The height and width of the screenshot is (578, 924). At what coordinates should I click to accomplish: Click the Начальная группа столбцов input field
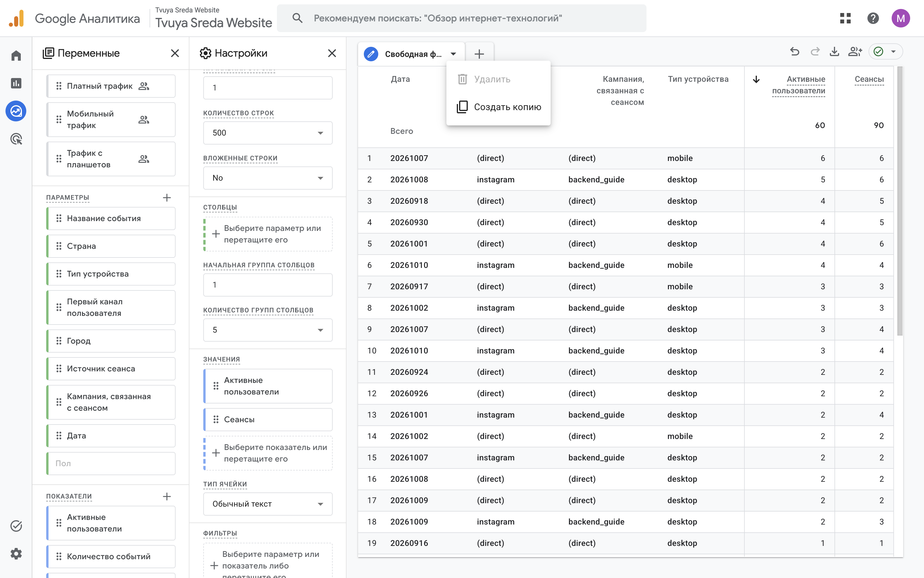268,285
